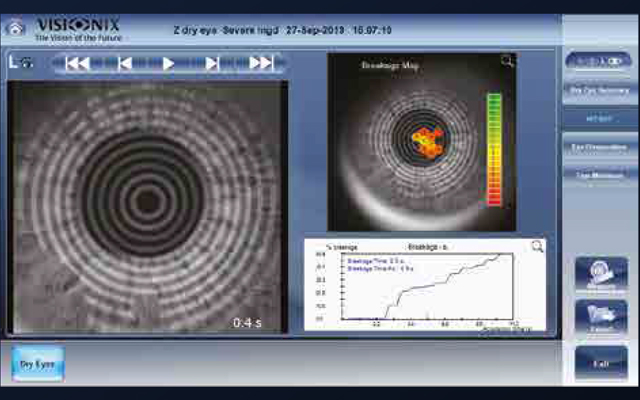This screenshot has width=640, height=400.
Task: Play the tear film video
Action: point(168,63)
